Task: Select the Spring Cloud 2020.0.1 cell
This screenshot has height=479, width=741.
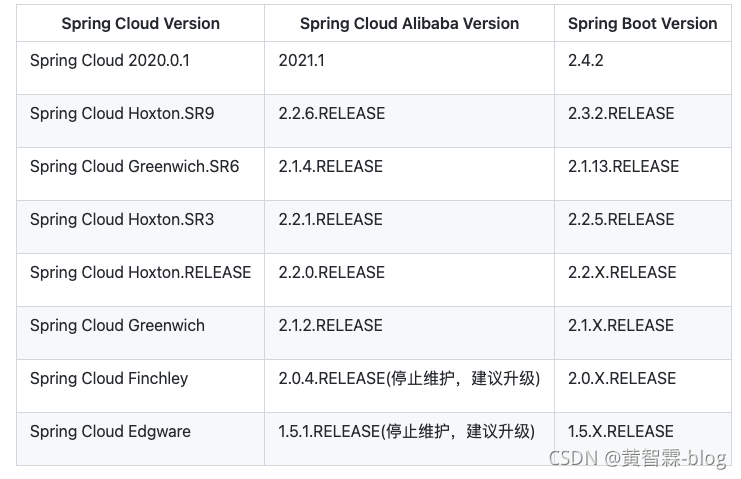Action: click(110, 61)
